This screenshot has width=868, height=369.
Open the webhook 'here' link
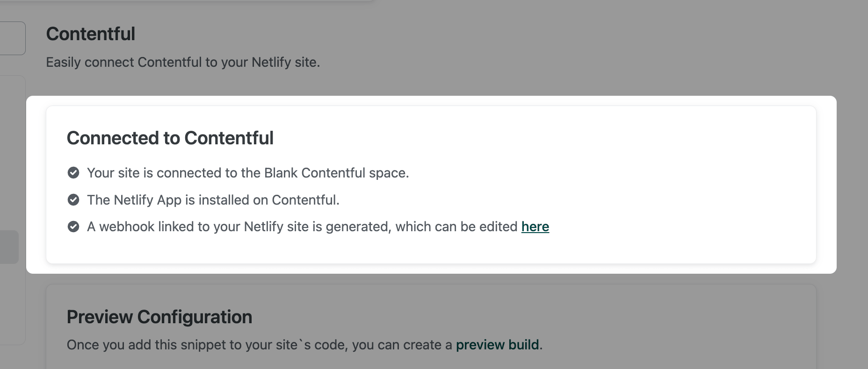point(535,227)
